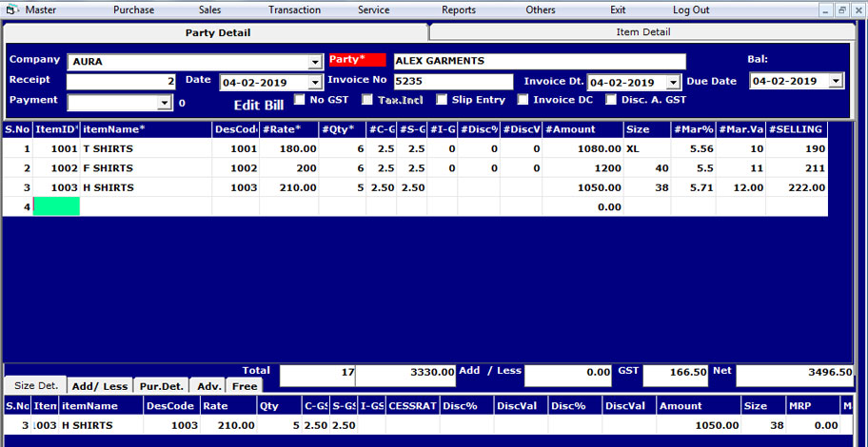
Task: Select the F SHIRTS item name cell
Action: pos(147,167)
